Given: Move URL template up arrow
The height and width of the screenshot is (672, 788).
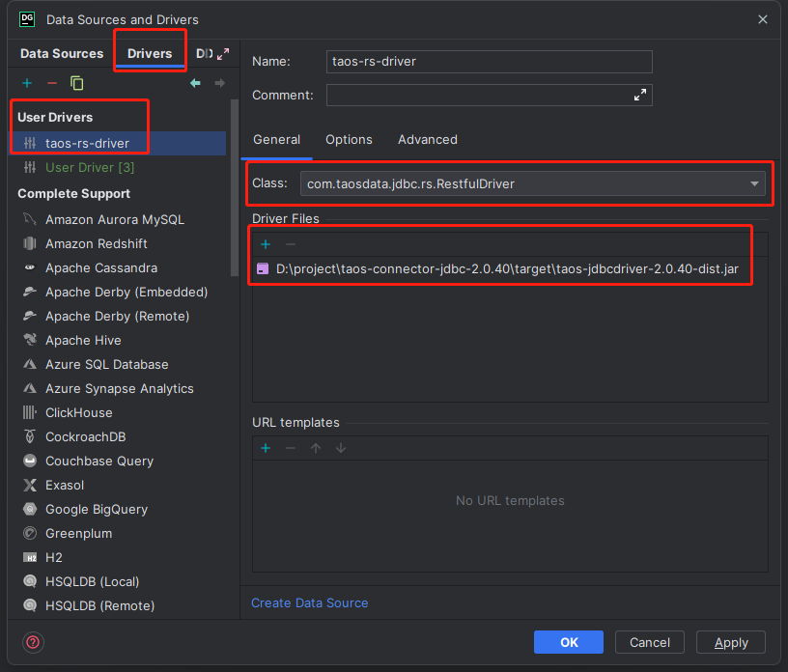Looking at the screenshot, I should (316, 448).
